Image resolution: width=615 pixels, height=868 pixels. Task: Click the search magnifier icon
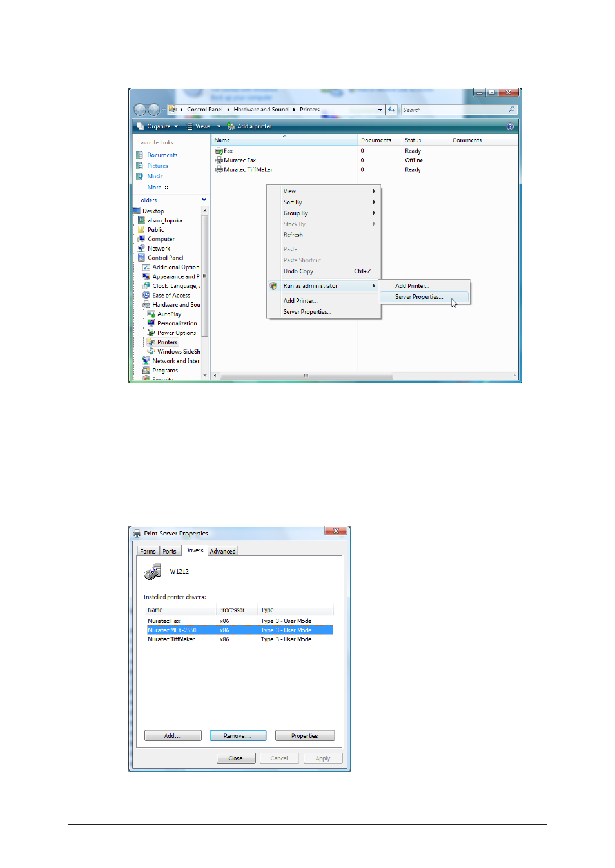tap(512, 110)
